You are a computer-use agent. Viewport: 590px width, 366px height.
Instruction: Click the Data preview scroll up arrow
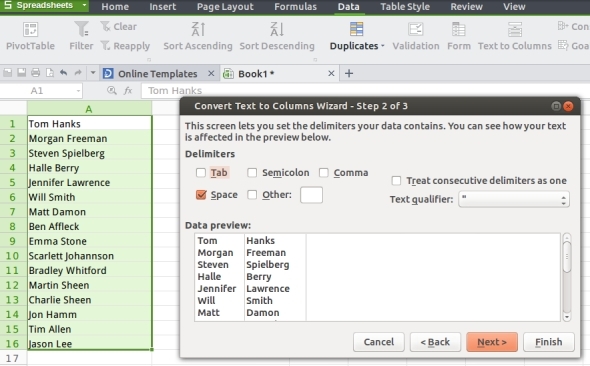pyautogui.click(x=567, y=237)
